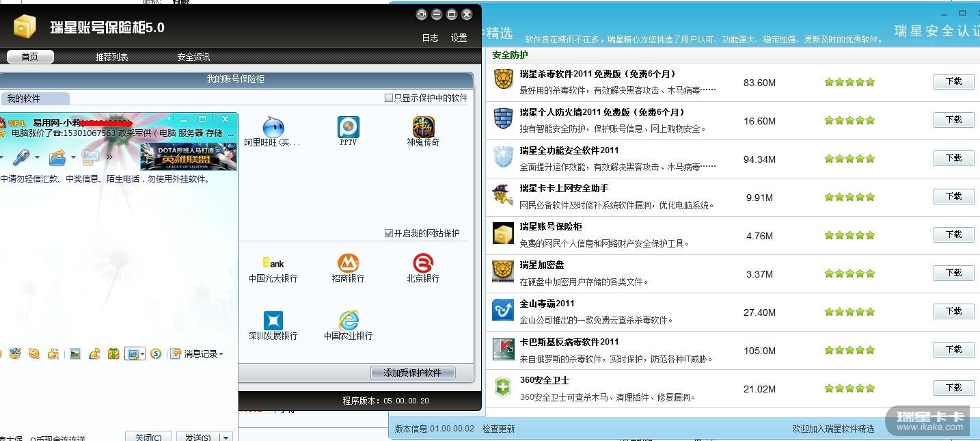Toggle 只显示保护中的软件 checkbox
Image resolution: width=980 pixels, height=441 pixels.
[389, 98]
